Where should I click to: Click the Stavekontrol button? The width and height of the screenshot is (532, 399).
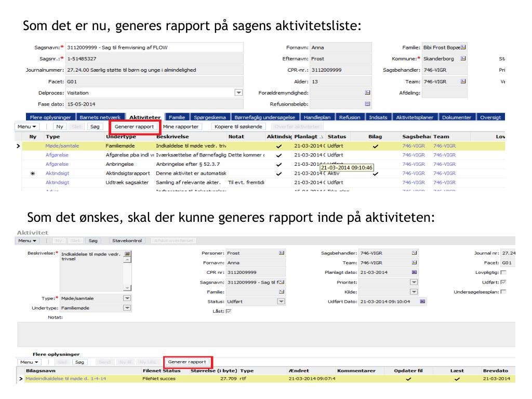(127, 241)
